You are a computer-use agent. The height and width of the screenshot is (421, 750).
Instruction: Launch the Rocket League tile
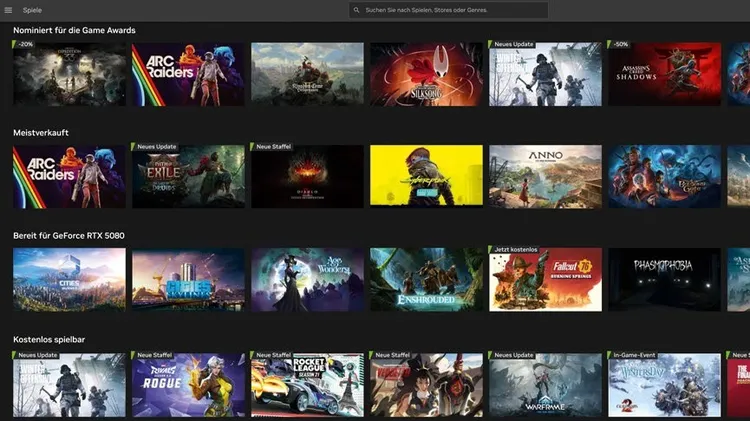pyautogui.click(x=307, y=385)
